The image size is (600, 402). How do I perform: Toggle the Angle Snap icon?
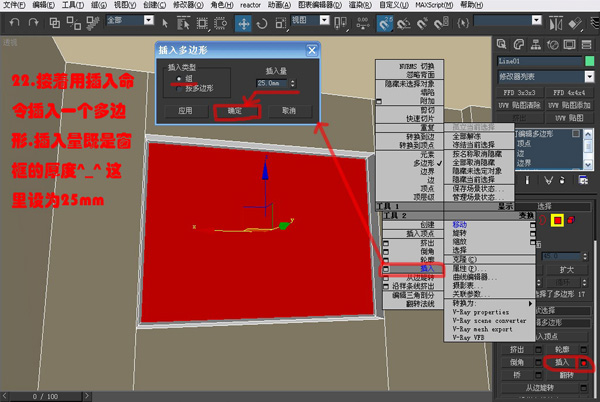[x=403, y=24]
